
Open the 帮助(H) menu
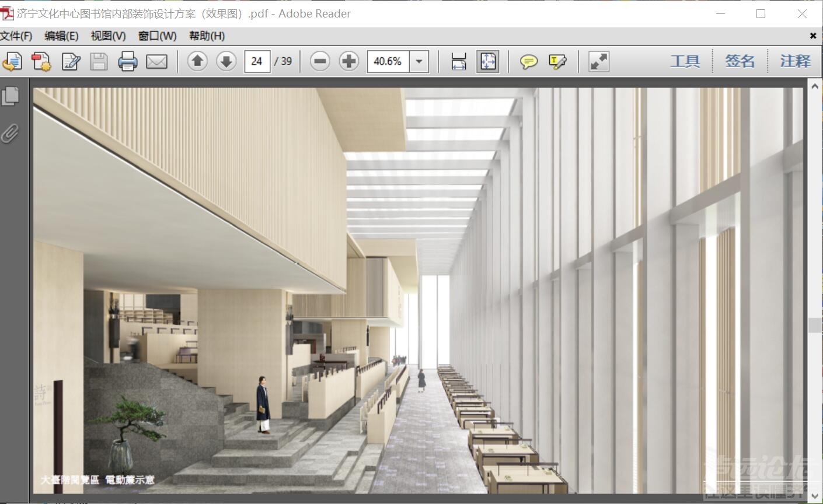207,36
